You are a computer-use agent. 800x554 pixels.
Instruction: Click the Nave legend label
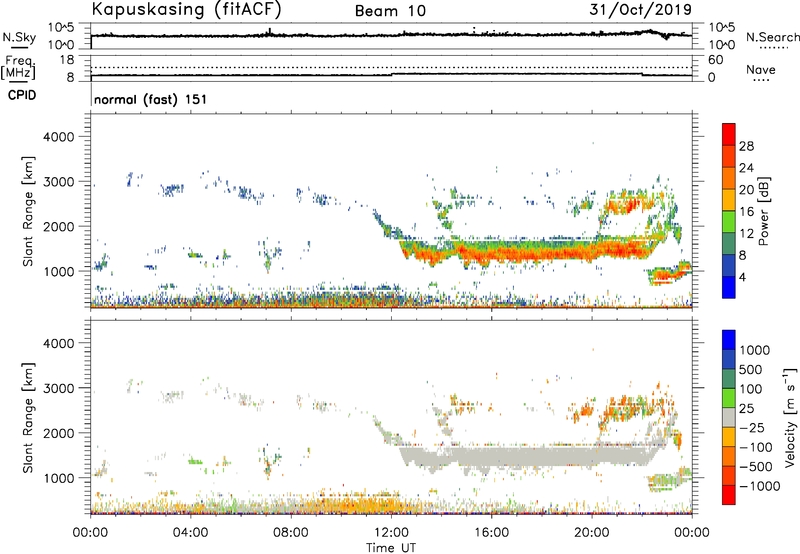click(x=761, y=70)
